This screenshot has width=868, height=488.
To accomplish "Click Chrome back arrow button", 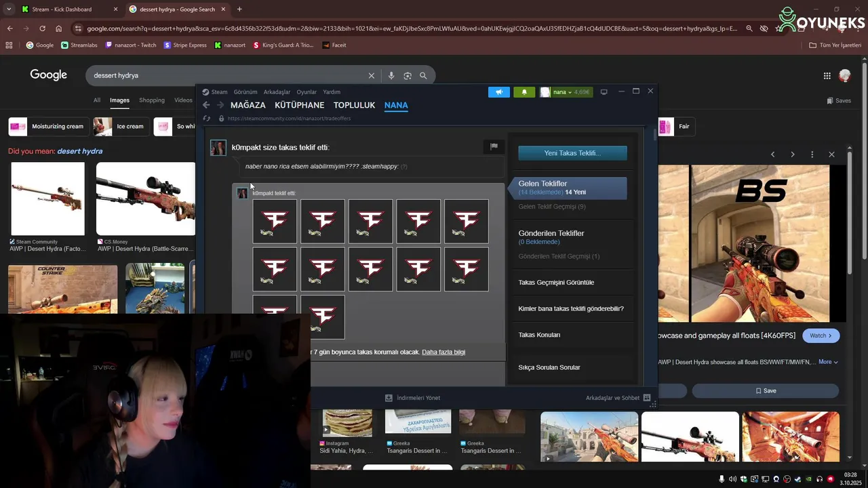I will (x=9, y=28).
